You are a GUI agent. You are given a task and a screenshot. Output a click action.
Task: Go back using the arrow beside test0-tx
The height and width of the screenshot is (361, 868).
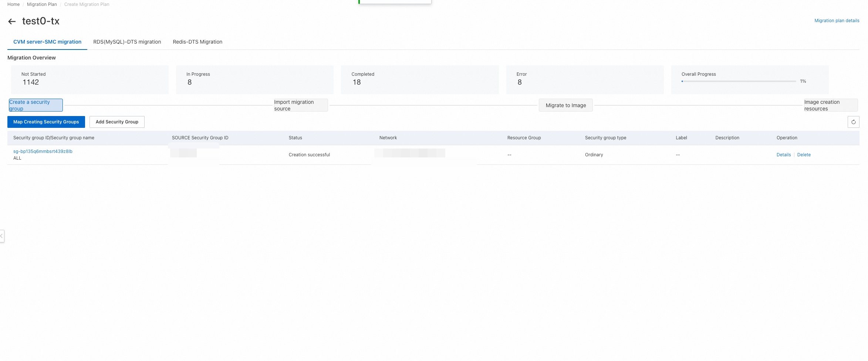click(12, 21)
